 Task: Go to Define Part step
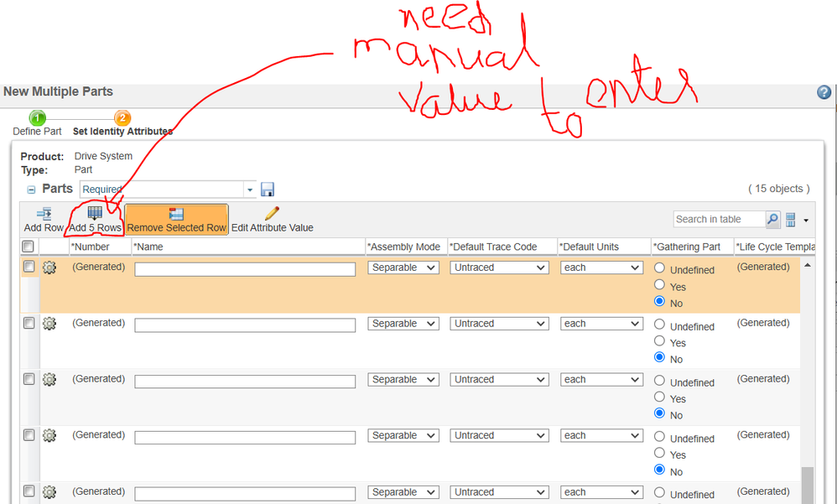click(x=37, y=118)
